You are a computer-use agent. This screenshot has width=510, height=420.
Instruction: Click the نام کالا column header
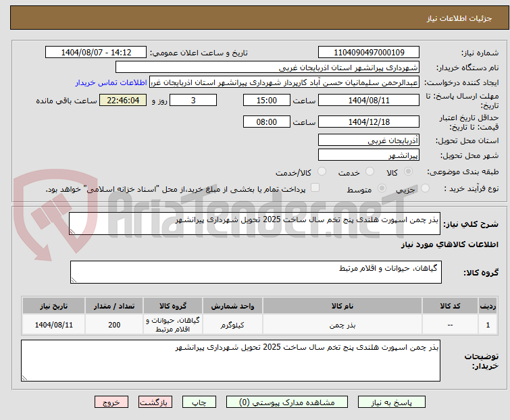pyautogui.click(x=342, y=306)
